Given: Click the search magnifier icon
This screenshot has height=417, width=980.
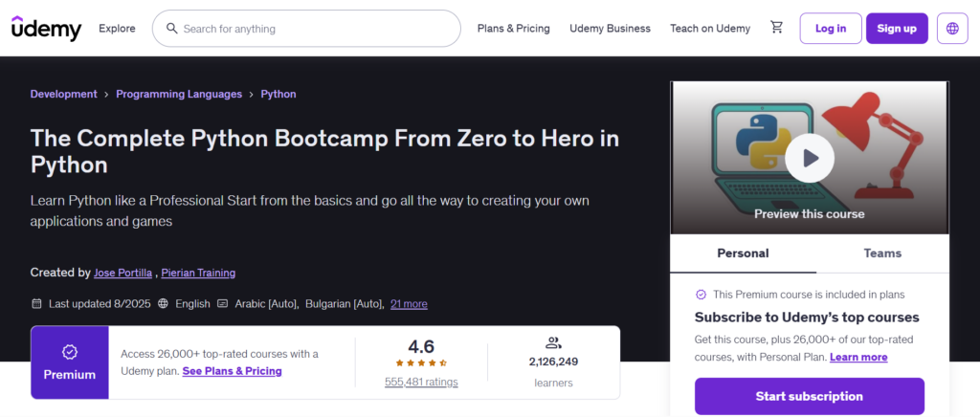Looking at the screenshot, I should coord(172,29).
